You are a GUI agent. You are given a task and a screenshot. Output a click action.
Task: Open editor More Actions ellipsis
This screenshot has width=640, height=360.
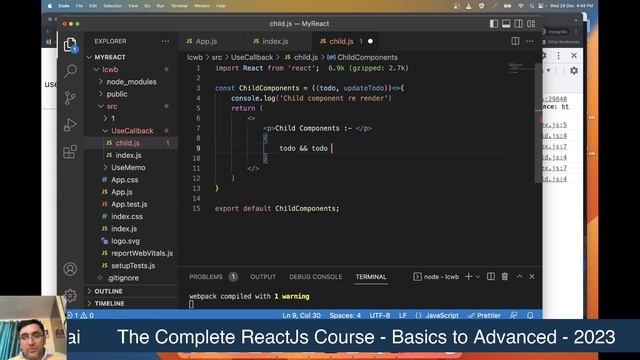pyautogui.click(x=529, y=41)
